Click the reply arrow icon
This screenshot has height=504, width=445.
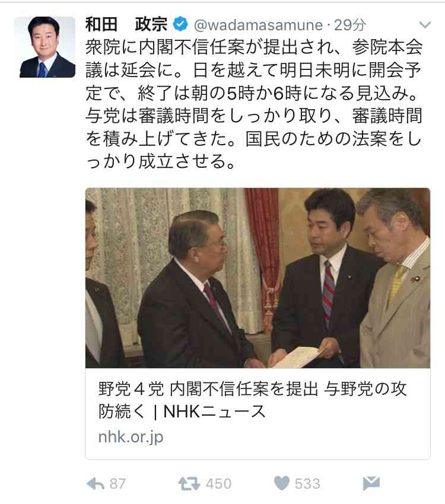pyautogui.click(x=96, y=483)
